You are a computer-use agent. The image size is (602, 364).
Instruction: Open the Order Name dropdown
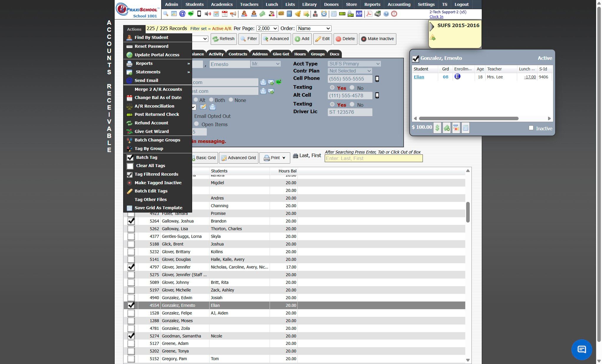314,28
